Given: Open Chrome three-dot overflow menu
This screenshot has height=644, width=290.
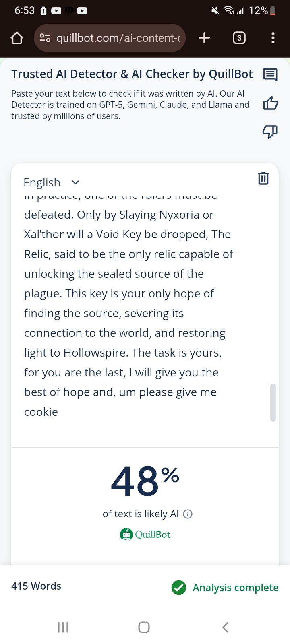Looking at the screenshot, I should [x=273, y=38].
